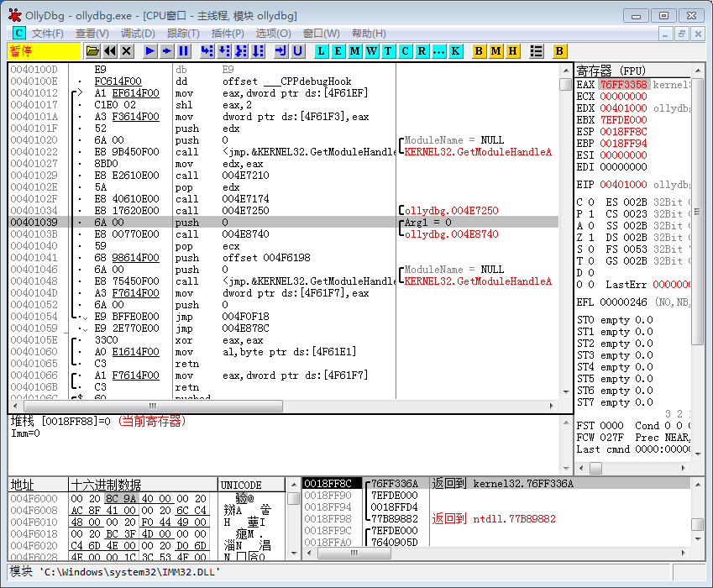Close the debugged program with X icon
This screenshot has width=713, height=588.
(x=127, y=51)
